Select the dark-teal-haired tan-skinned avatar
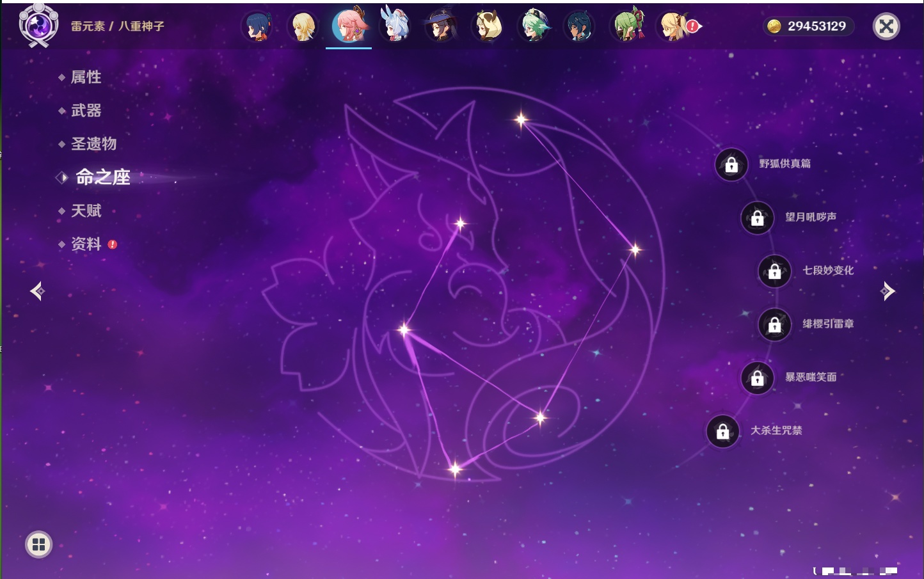Screen dimensions: 924x579 pos(579,26)
